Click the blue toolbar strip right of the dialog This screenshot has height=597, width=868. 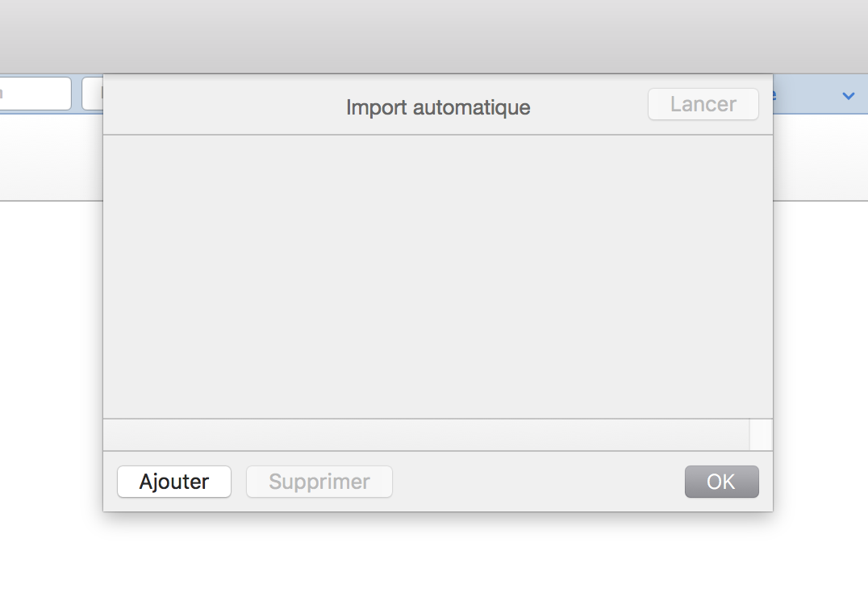click(807, 95)
